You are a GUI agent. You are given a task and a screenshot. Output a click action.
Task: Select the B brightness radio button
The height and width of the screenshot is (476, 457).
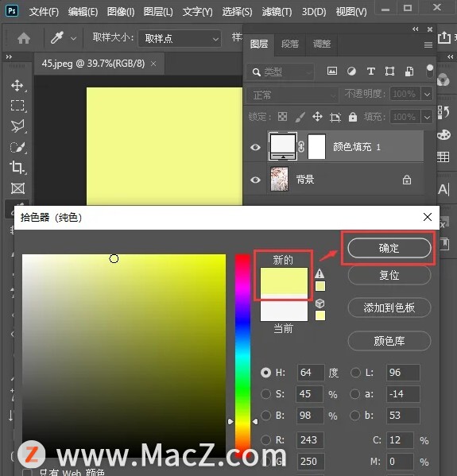click(265, 415)
